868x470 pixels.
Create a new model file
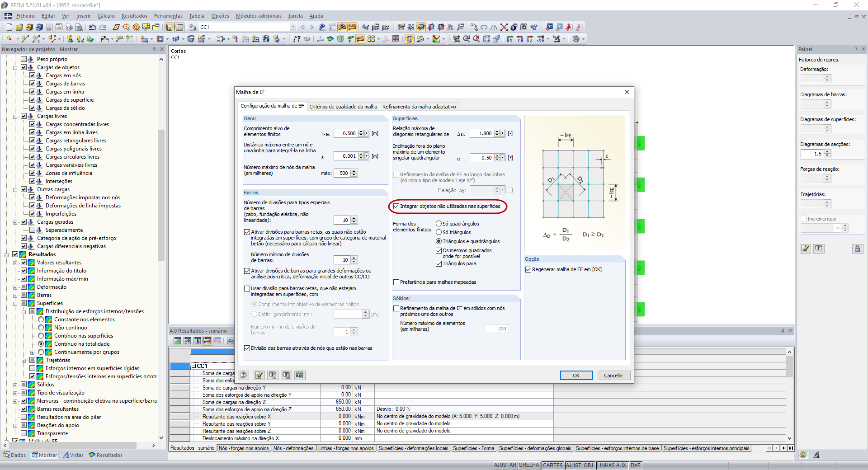[9, 27]
